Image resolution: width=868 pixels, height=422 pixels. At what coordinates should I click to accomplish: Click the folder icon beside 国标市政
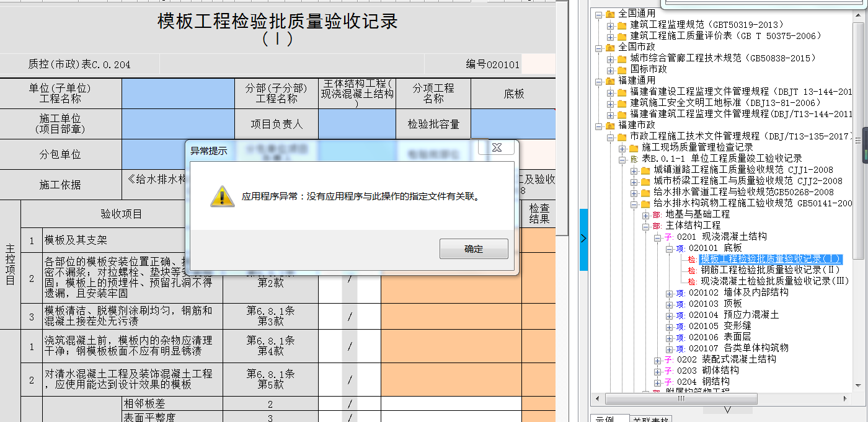coord(622,69)
